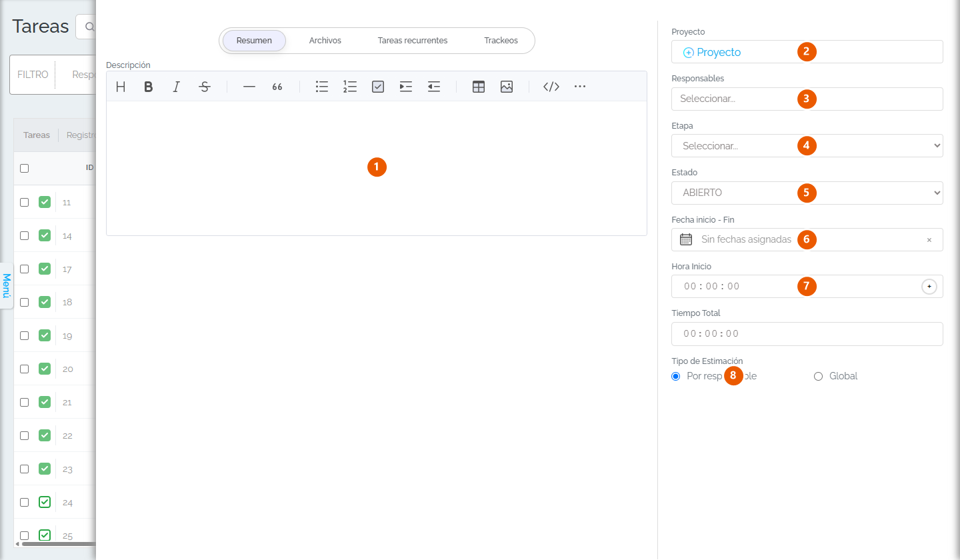Toggle italic text formatting
This screenshot has height=560, width=960.
[177, 87]
